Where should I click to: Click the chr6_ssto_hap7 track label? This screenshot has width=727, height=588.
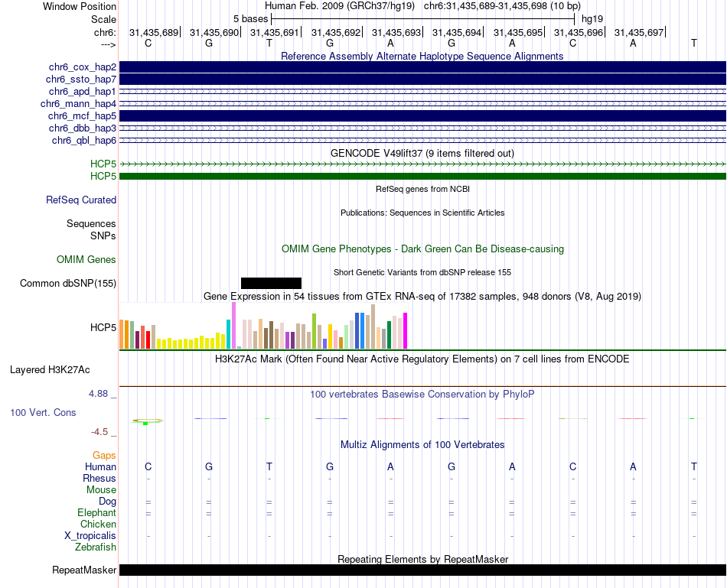coord(81,80)
